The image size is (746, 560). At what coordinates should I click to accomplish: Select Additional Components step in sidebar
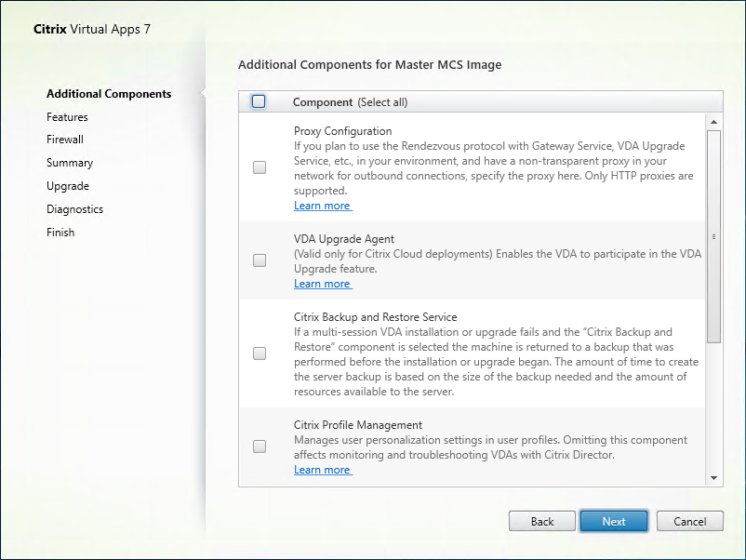tap(109, 94)
